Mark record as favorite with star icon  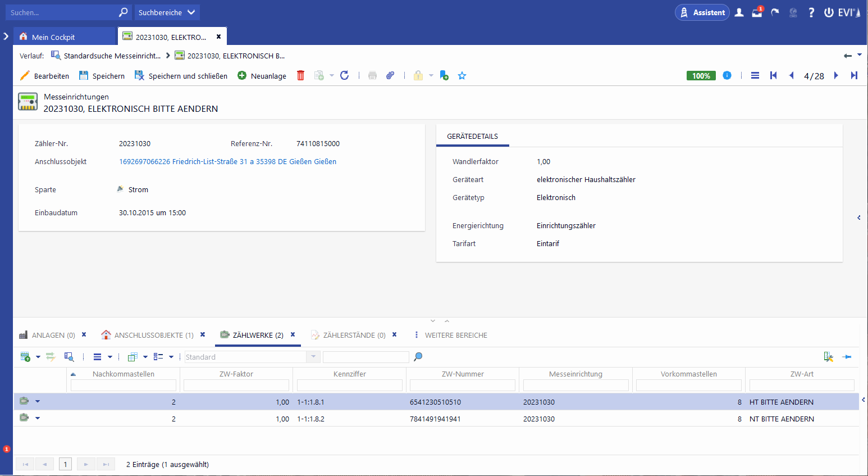click(x=462, y=76)
